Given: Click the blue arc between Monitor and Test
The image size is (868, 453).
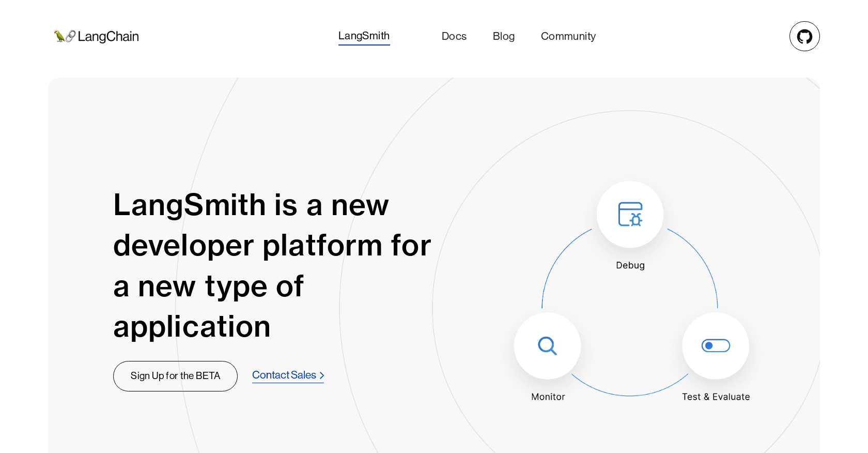Looking at the screenshot, I should 630,396.
